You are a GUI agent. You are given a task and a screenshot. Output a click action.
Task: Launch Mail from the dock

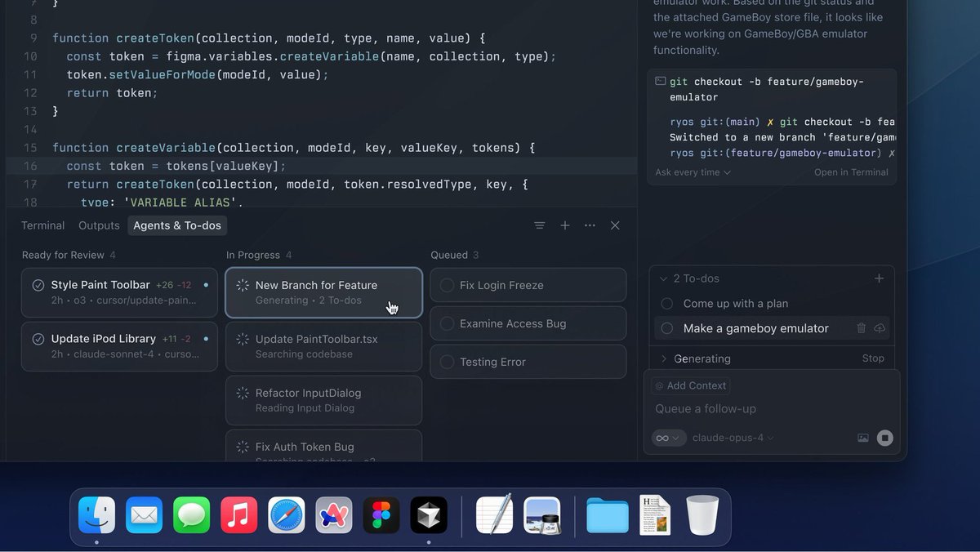pos(144,515)
